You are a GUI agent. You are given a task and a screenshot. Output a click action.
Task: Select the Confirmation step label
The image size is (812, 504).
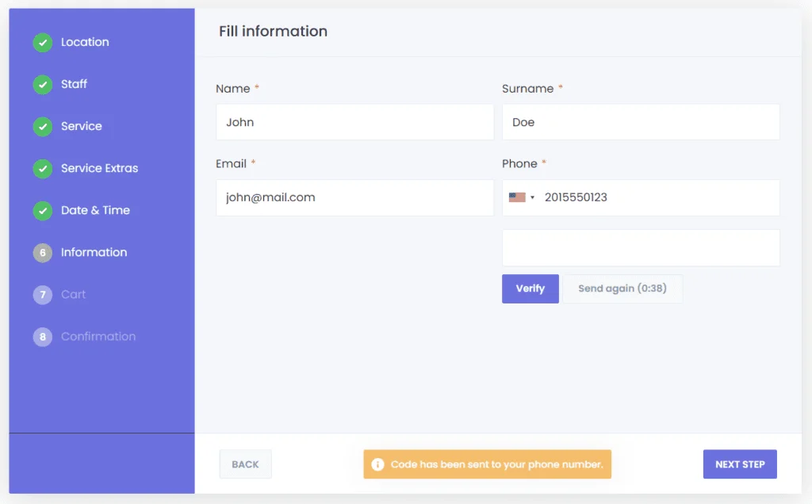click(x=98, y=336)
